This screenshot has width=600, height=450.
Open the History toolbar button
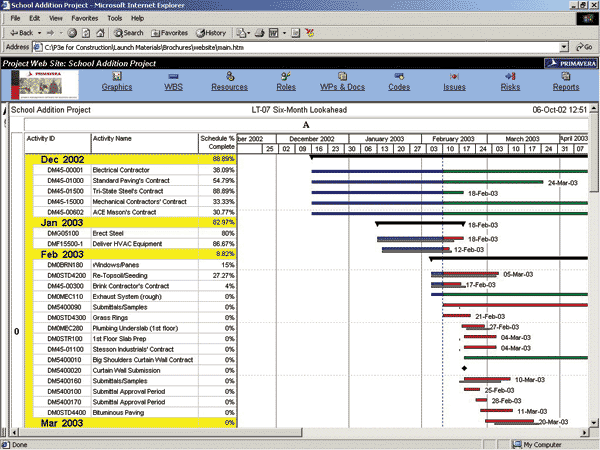211,32
